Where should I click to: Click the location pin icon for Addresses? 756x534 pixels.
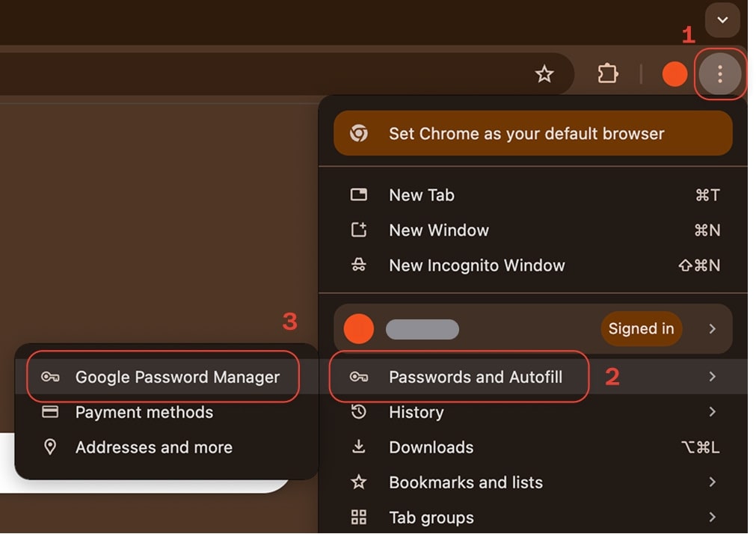50,447
